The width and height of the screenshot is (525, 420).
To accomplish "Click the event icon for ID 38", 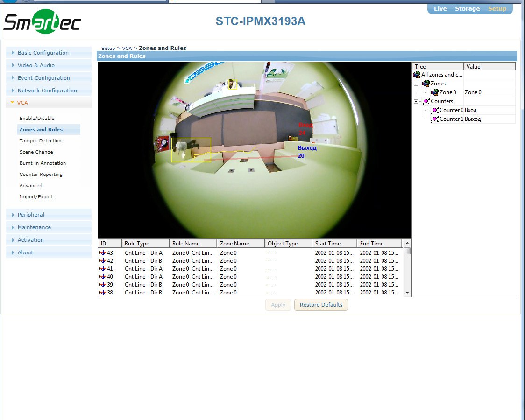I will click(x=103, y=293).
